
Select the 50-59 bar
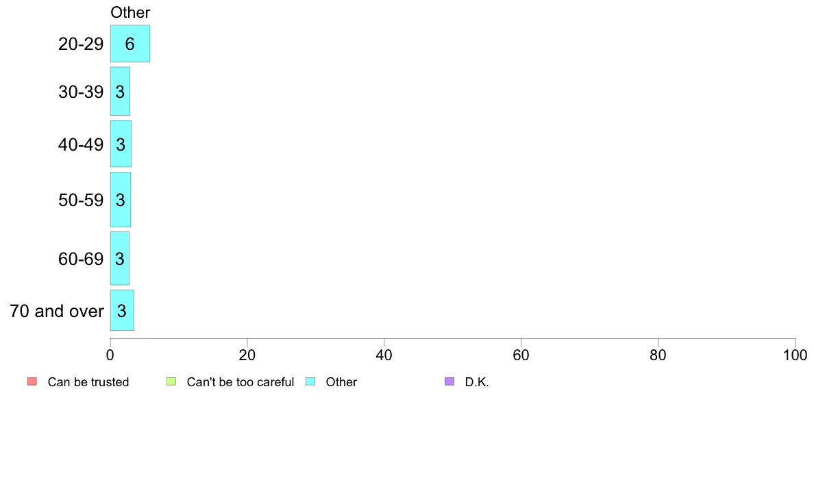pos(121,200)
